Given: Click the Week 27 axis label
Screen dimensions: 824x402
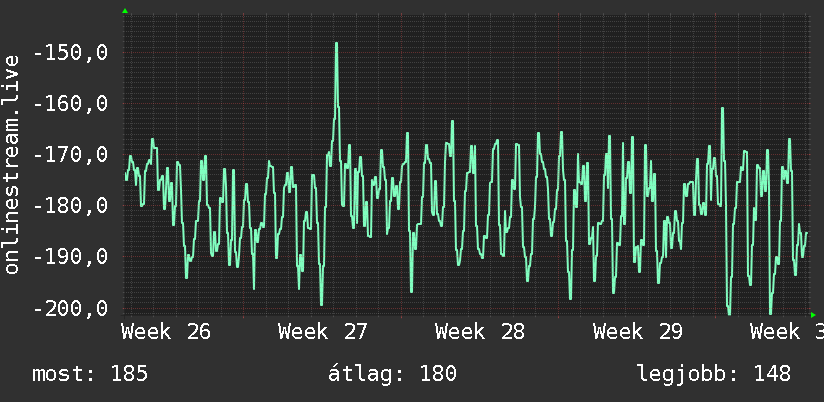Looking at the screenshot, I should 323,332.
